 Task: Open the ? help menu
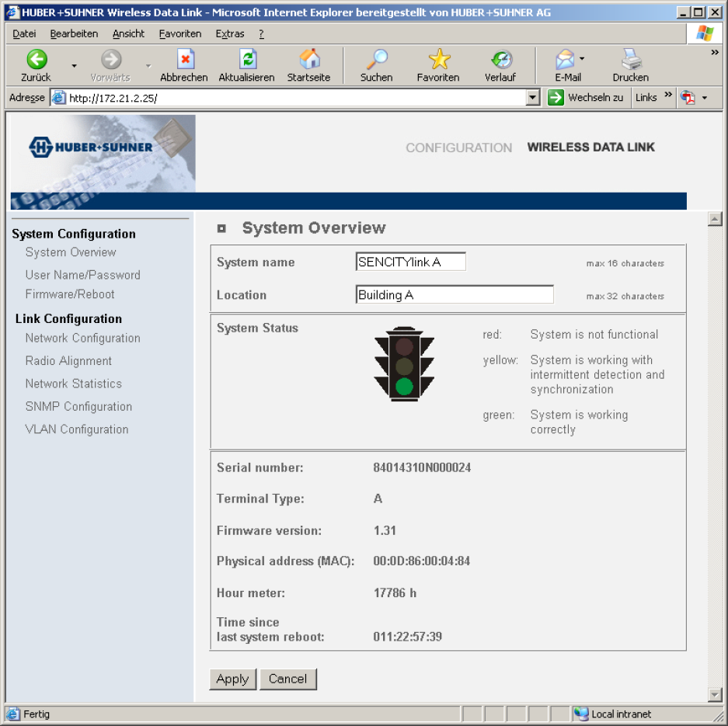(261, 34)
